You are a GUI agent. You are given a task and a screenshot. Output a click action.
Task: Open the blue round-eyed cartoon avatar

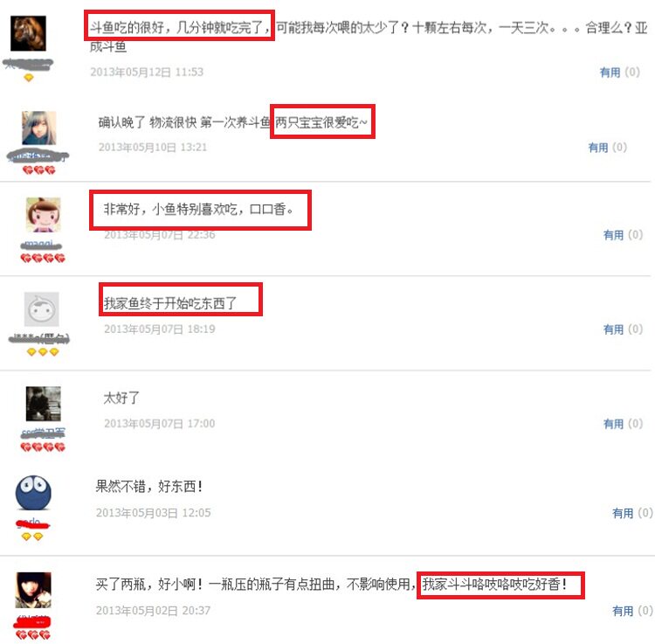pyautogui.click(x=33, y=493)
